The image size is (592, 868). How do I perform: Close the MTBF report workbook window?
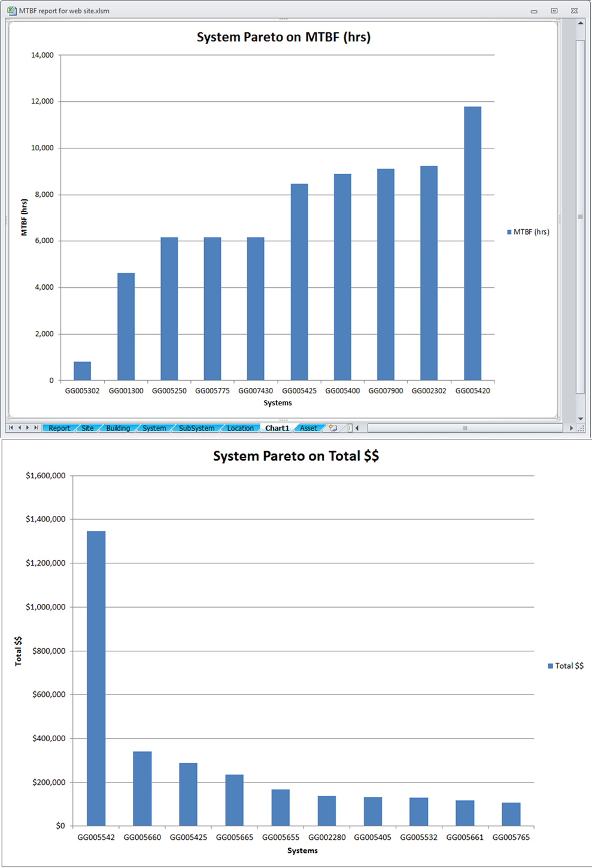pos(574,11)
